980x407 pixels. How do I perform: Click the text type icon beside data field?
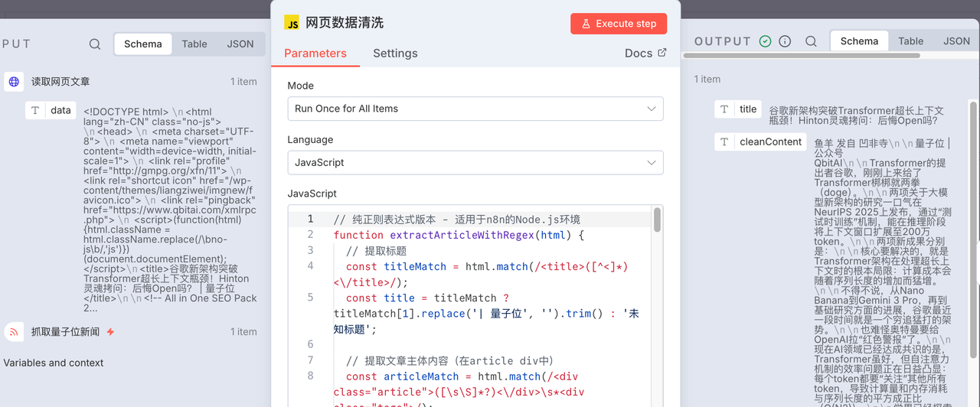pos(35,110)
